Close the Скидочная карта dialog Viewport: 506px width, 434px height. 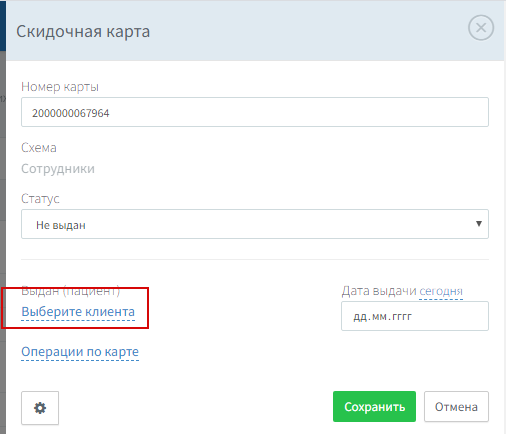[481, 28]
